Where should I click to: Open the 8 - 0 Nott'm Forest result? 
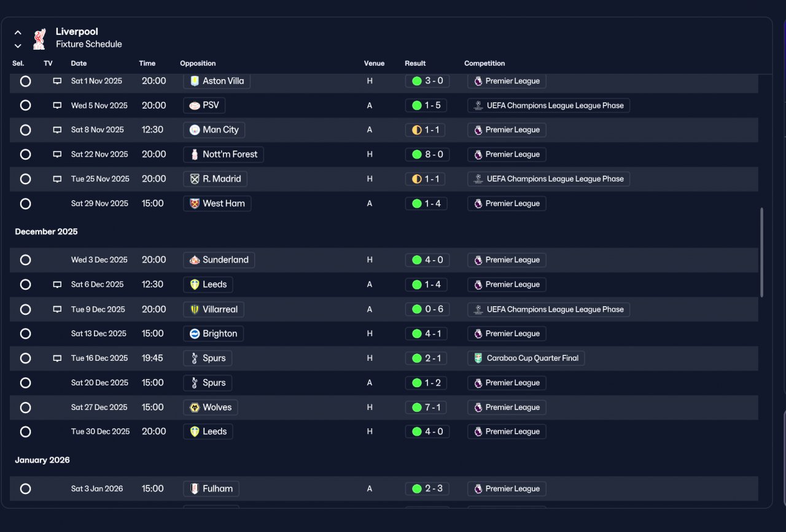pyautogui.click(x=427, y=155)
